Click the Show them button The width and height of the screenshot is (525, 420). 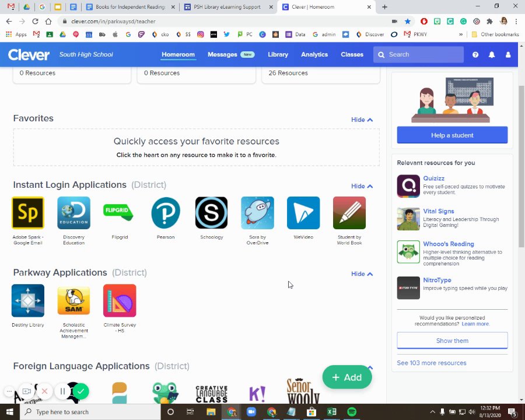point(452,340)
